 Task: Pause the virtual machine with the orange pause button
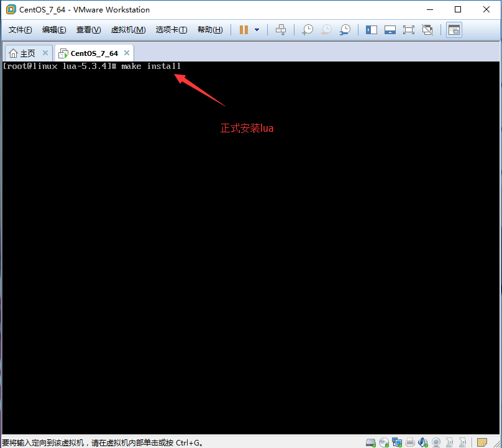(x=244, y=30)
